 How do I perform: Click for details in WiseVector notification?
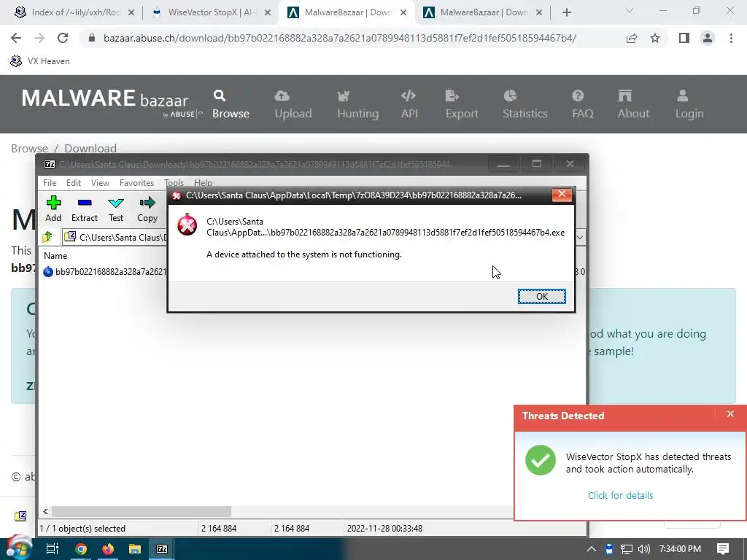click(x=620, y=495)
